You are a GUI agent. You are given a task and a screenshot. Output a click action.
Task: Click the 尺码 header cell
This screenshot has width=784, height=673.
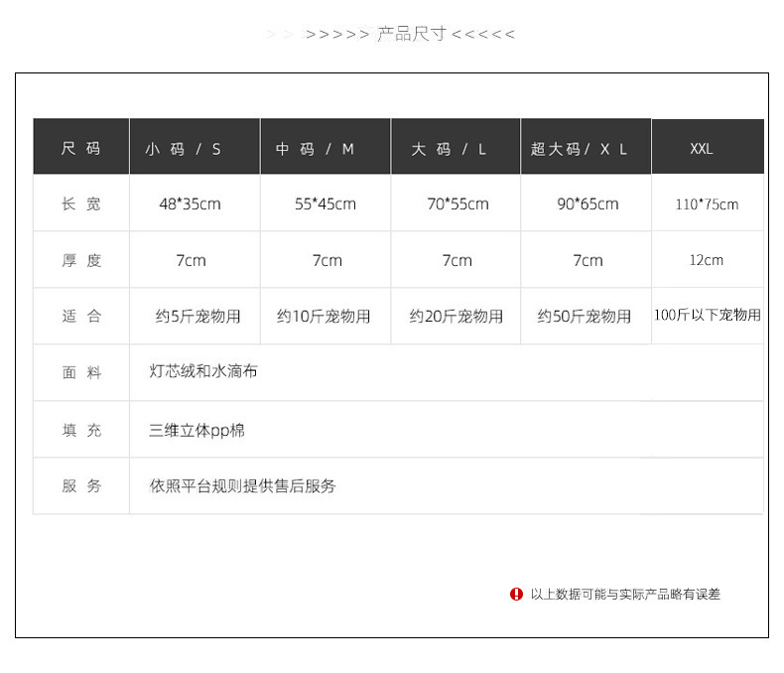point(81,147)
